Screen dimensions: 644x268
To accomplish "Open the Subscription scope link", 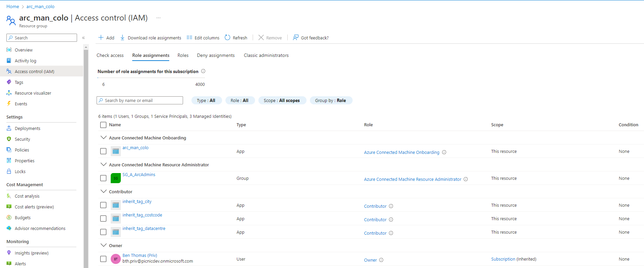I will click(503, 259).
